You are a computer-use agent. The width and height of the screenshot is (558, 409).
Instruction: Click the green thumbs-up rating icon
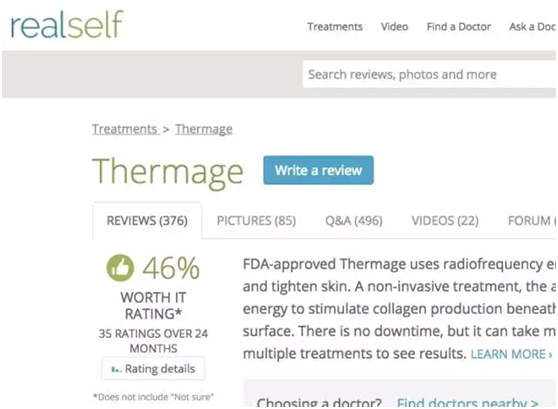(120, 268)
